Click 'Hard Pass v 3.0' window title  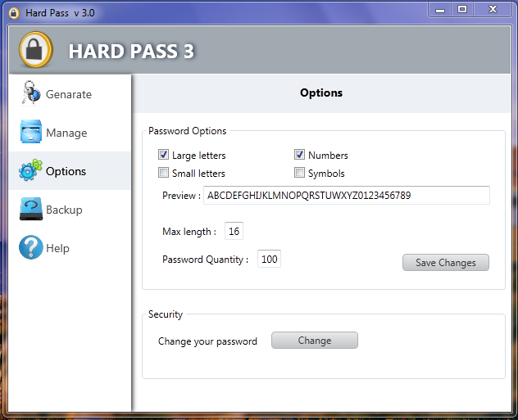(60, 13)
